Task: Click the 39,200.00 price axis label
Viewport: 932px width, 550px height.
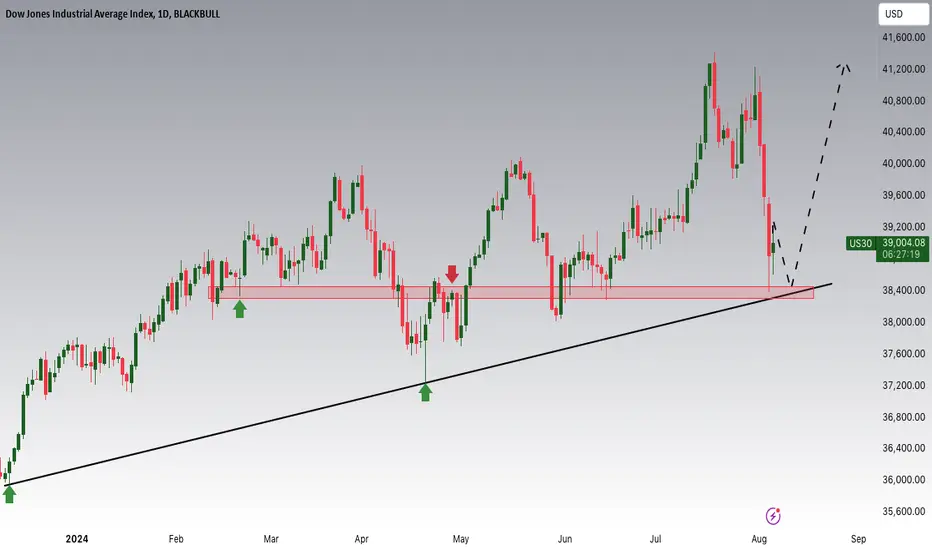Action: (x=903, y=227)
